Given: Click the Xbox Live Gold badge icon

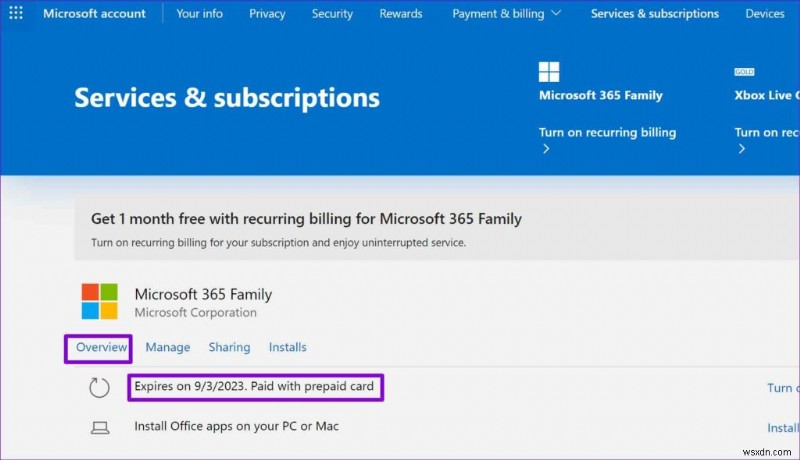Looking at the screenshot, I should [x=744, y=72].
